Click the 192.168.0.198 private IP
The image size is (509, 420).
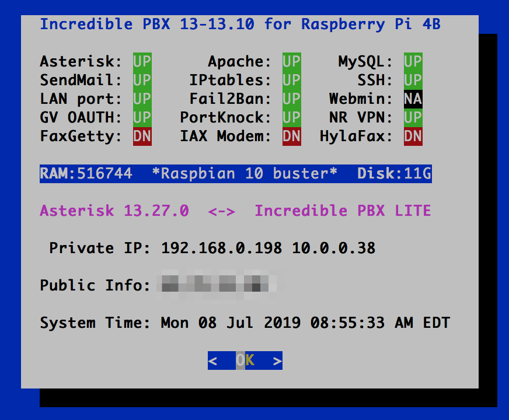(221, 248)
